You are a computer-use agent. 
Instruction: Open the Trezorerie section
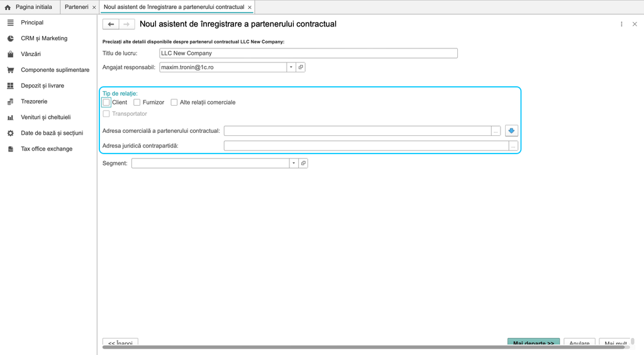click(x=34, y=101)
